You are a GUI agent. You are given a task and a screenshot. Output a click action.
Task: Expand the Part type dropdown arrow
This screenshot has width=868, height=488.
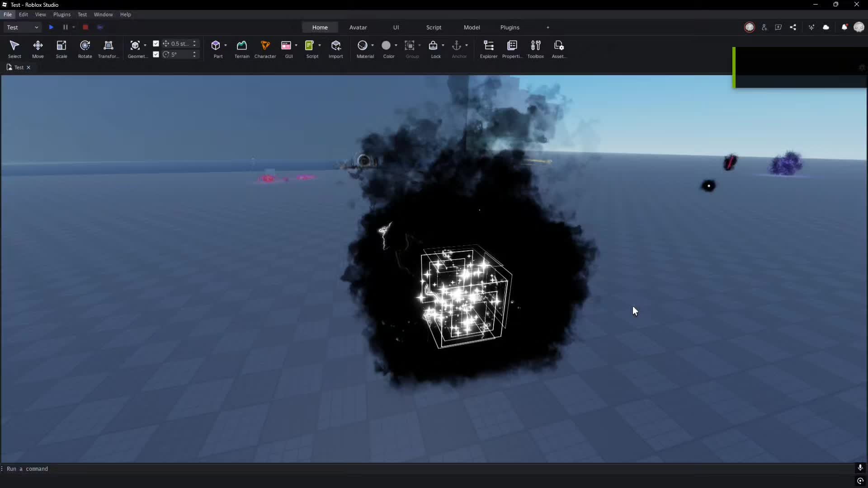click(226, 46)
